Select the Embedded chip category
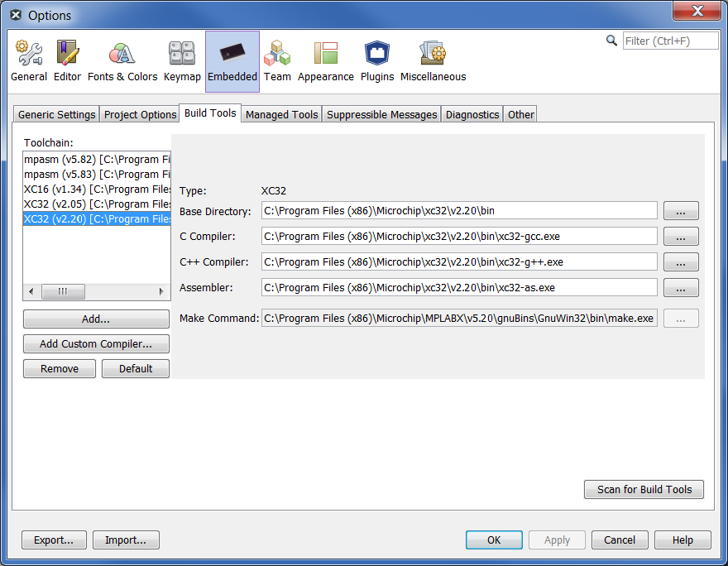Image resolution: width=728 pixels, height=566 pixels. (232, 61)
